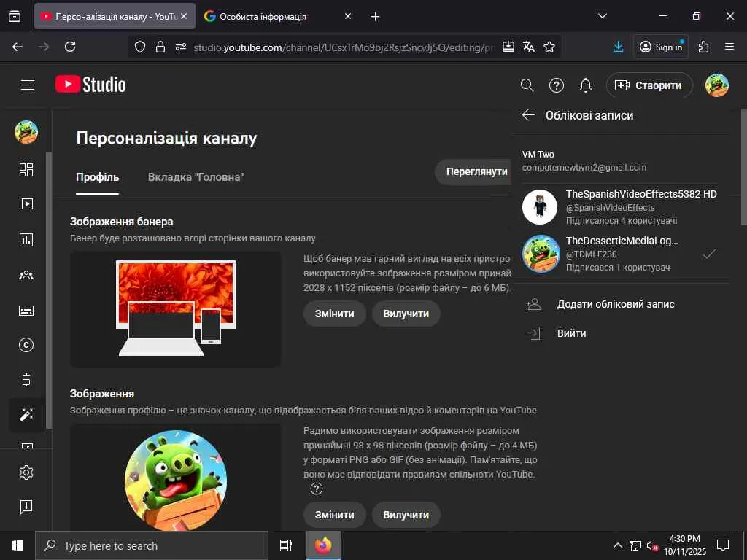Open Copyright icon in sidebar

[26, 345]
